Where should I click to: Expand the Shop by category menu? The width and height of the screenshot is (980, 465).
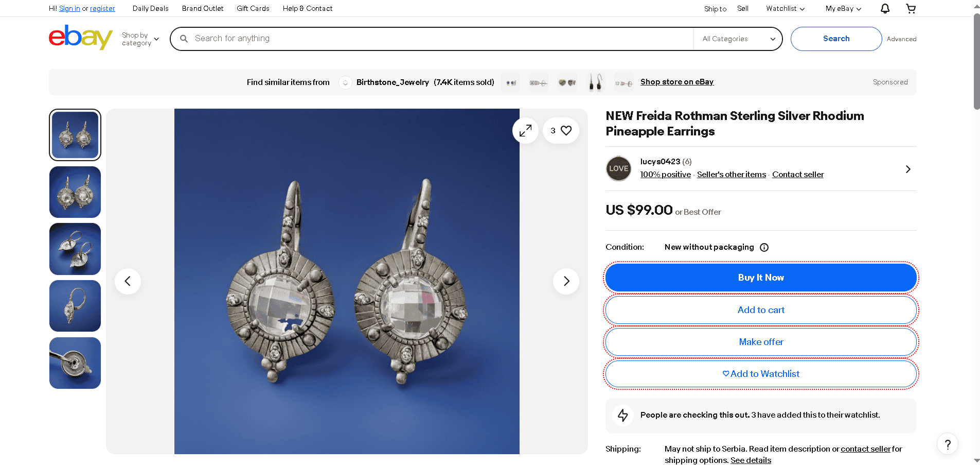coord(140,39)
